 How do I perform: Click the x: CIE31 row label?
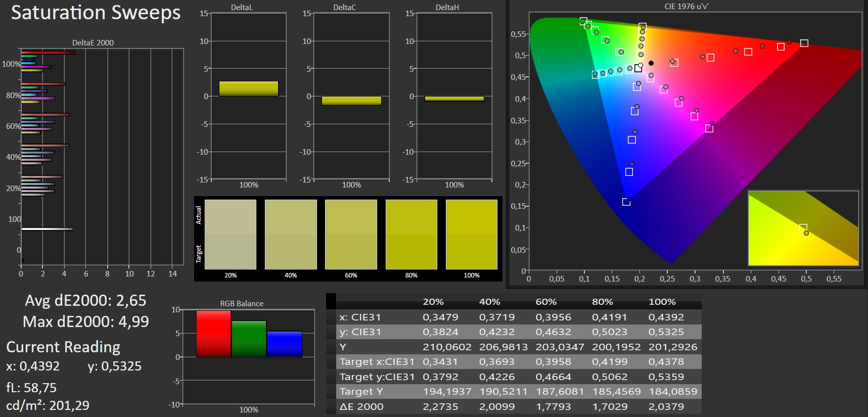tap(360, 317)
